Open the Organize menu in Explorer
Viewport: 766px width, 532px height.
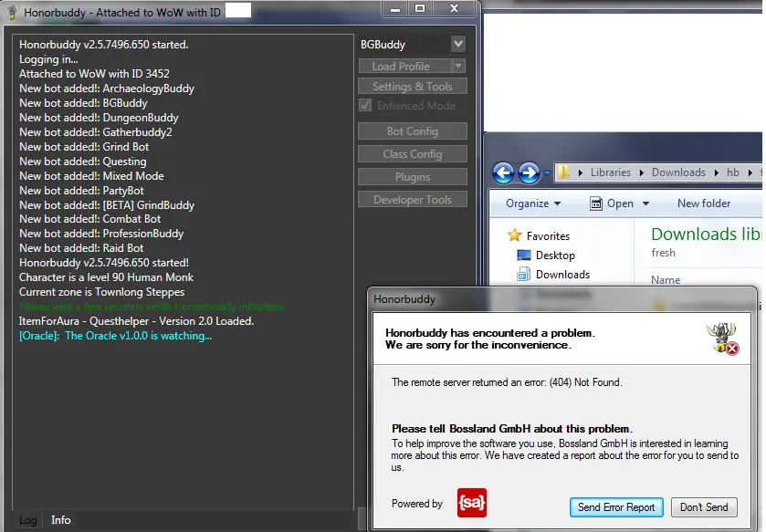(533, 203)
